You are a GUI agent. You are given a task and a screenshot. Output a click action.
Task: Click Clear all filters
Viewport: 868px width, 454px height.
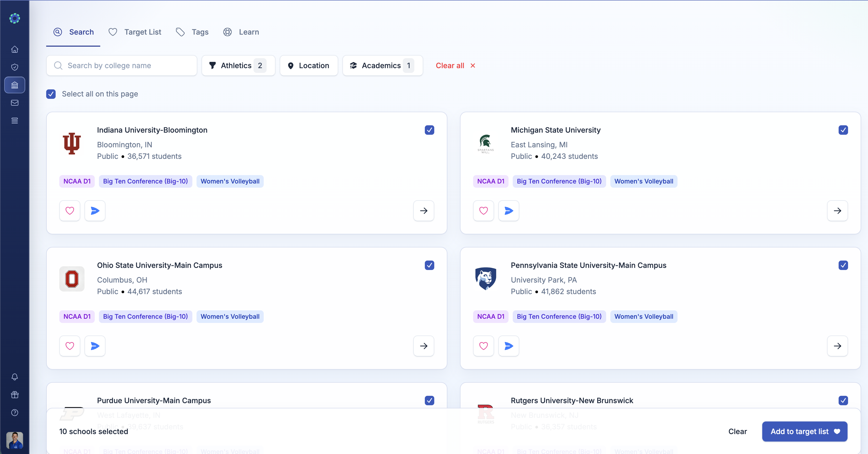coord(456,66)
